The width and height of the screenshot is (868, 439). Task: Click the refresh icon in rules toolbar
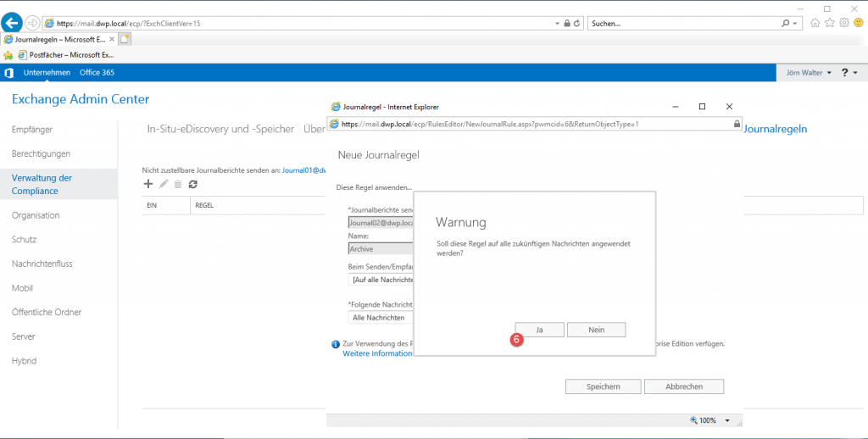pos(193,184)
